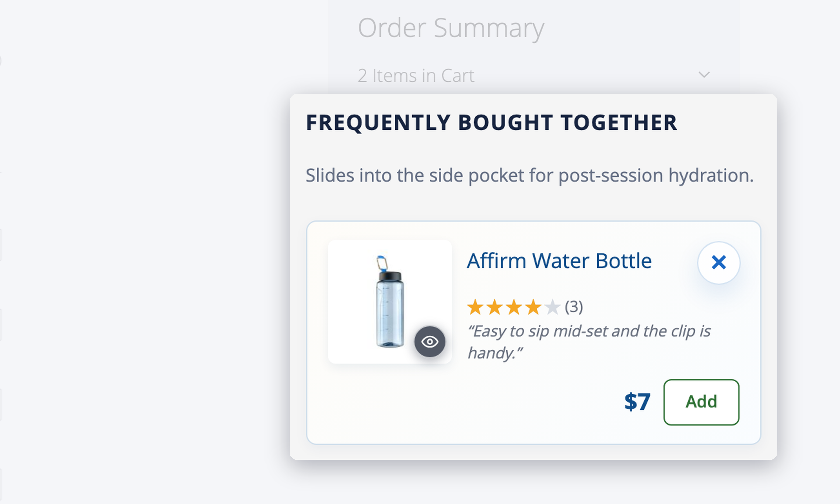Open the Affirm Water Bottle product link
The image size is (840, 504).
pyautogui.click(x=559, y=261)
